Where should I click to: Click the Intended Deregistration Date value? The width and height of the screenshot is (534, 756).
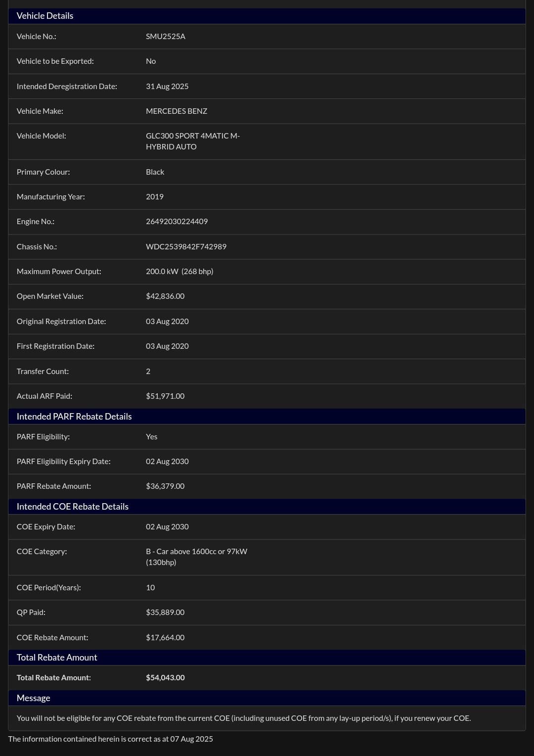[x=167, y=87]
